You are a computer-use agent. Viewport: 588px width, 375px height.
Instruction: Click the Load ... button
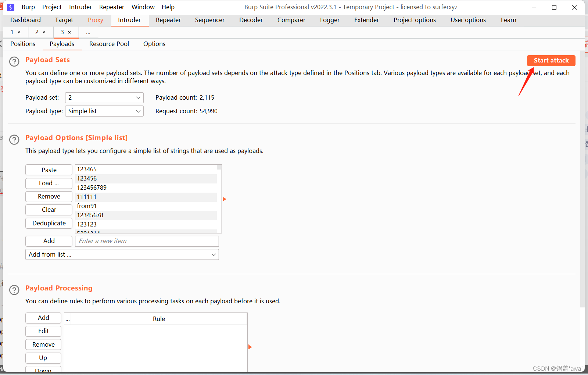point(49,183)
